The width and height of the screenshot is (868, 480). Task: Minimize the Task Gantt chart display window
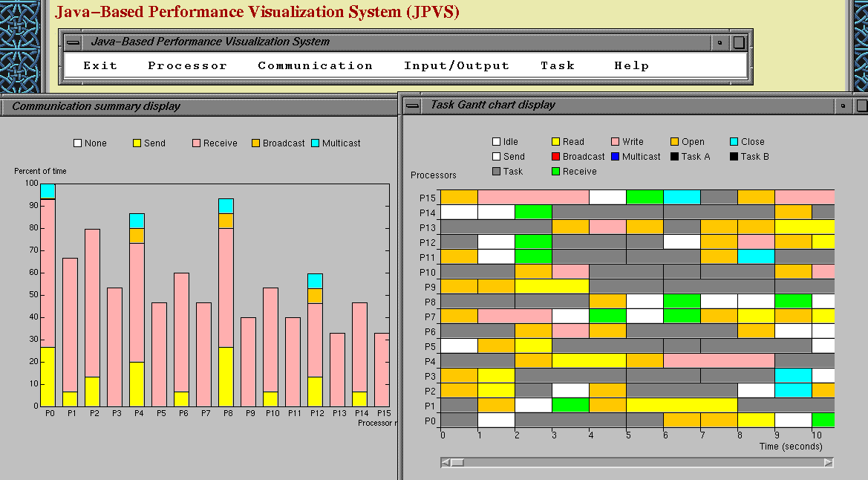click(843, 105)
